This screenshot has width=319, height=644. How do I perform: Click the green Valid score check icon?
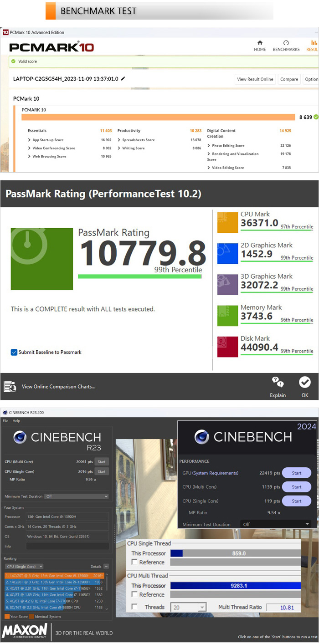point(14,61)
